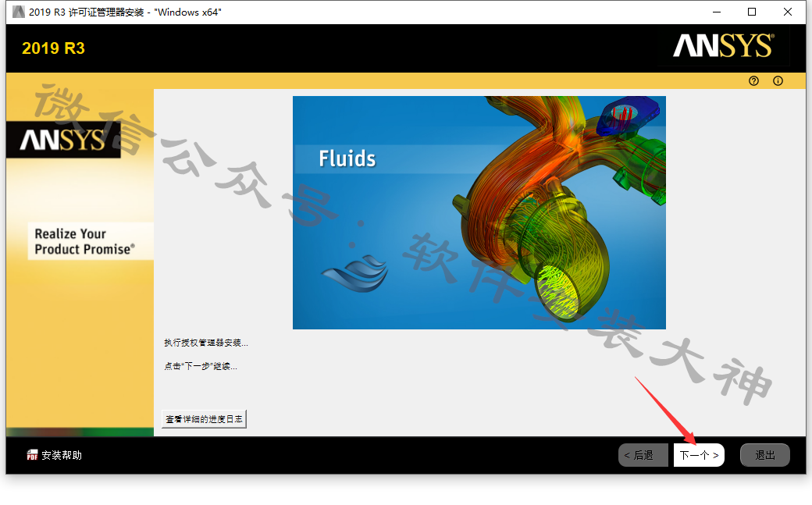Click the Fluids banner image
The height and width of the screenshot is (505, 812).
pyautogui.click(x=479, y=212)
